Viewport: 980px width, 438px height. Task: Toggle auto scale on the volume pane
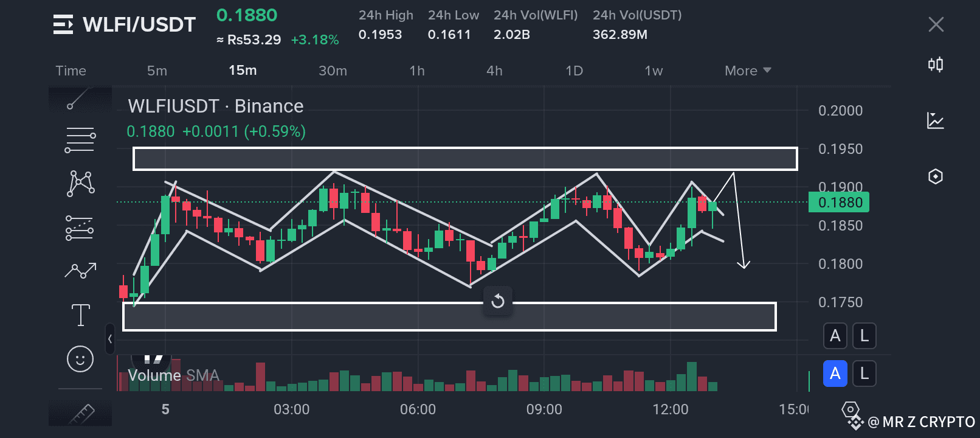point(835,374)
